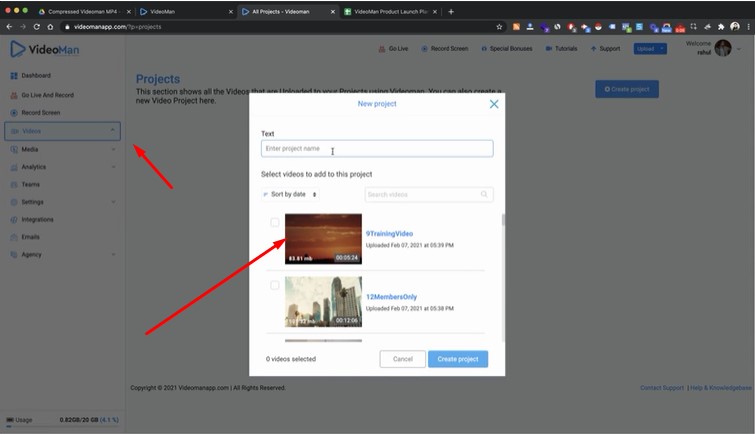Open the Chrome extensions puzzle icon
Image resolution: width=755 pixels, height=434 pixels.
(x=721, y=27)
